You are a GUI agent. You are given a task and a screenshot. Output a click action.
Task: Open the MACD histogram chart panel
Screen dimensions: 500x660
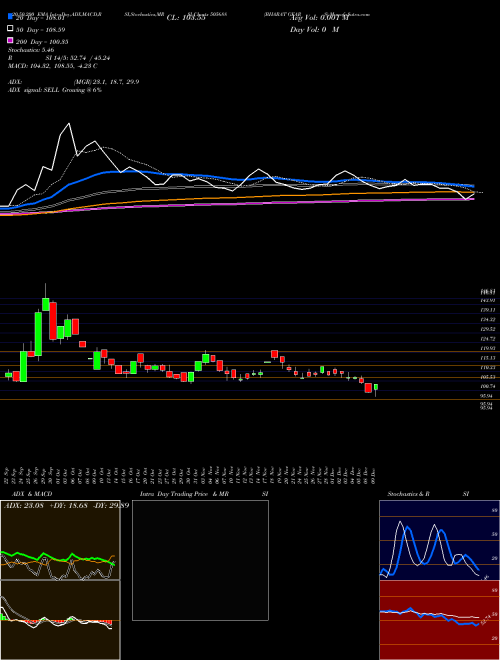(x=60, y=620)
